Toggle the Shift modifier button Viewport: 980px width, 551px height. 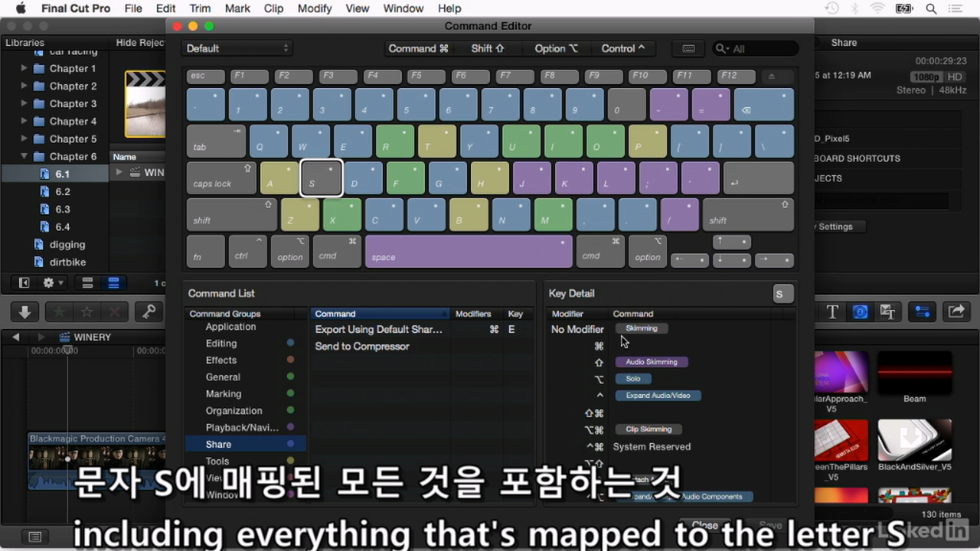click(x=488, y=48)
